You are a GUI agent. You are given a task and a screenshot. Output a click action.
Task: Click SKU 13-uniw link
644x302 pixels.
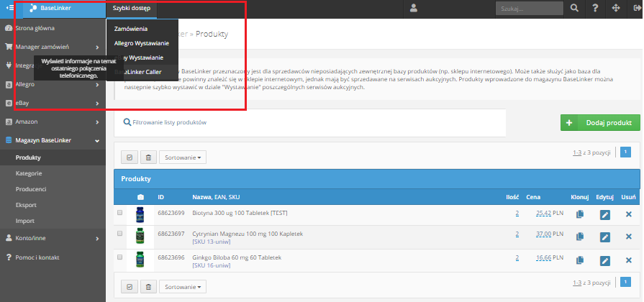[211, 242]
